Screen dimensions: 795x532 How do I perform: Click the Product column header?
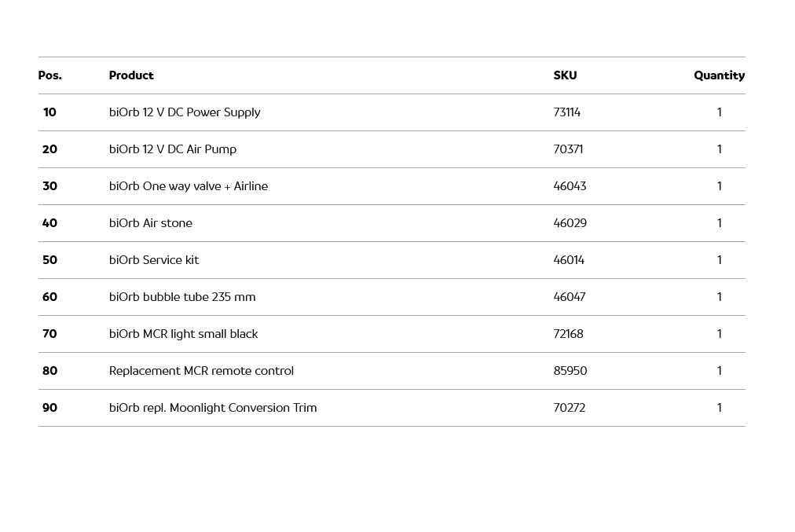click(x=131, y=75)
